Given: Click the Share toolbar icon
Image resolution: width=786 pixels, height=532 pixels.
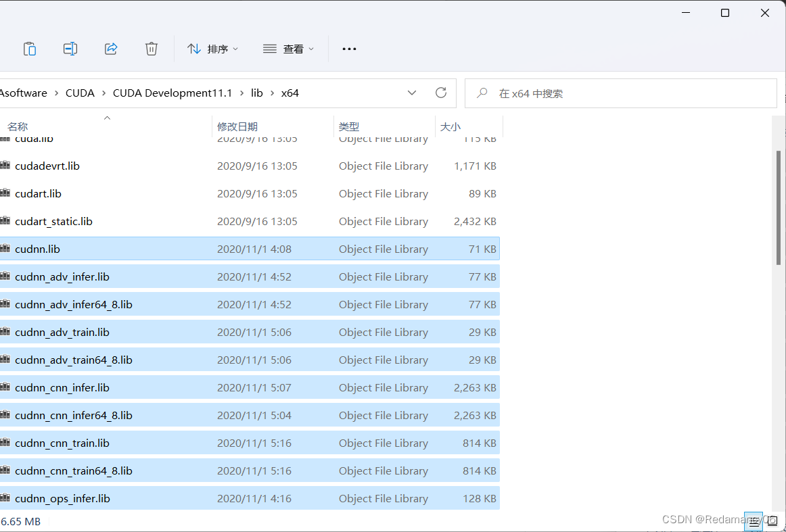Looking at the screenshot, I should point(111,49).
